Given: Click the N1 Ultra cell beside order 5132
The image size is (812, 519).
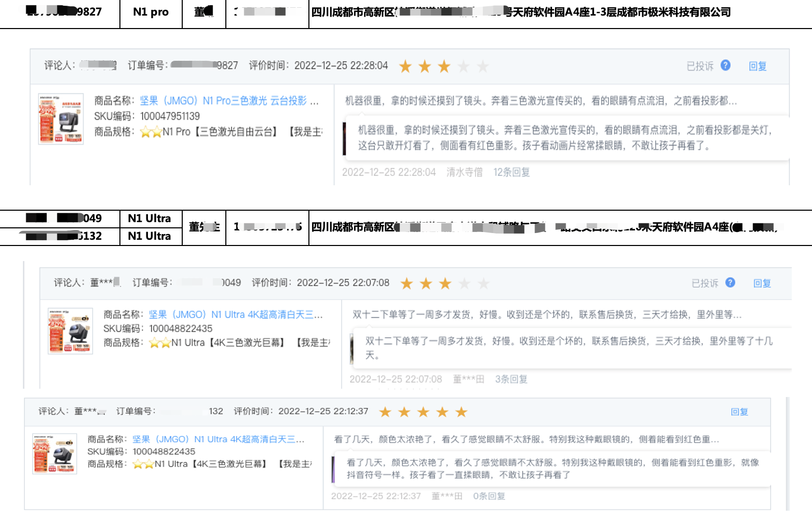Looking at the screenshot, I should click(151, 236).
